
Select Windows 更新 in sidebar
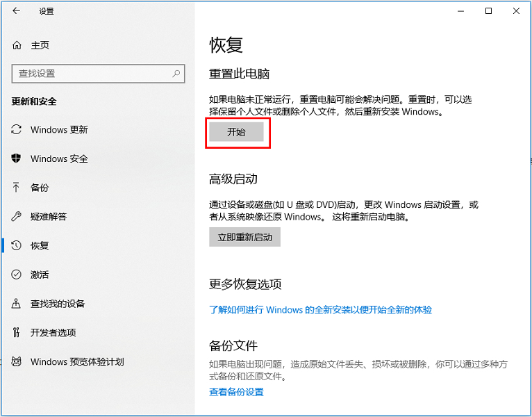point(59,130)
